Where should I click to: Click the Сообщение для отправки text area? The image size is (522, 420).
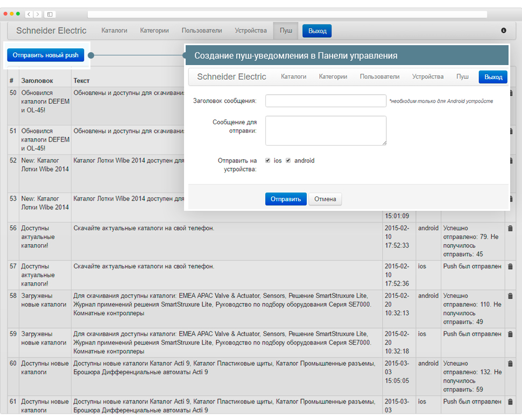(x=326, y=131)
